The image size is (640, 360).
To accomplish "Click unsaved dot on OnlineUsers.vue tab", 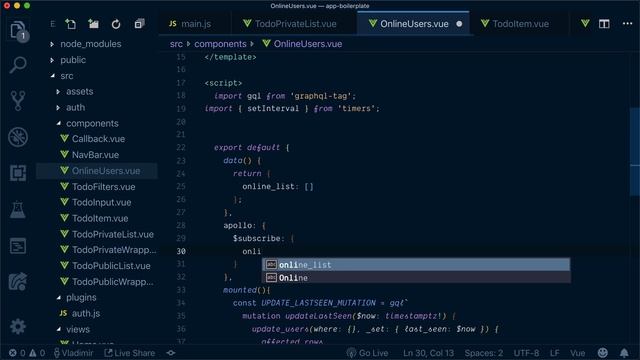I will coord(459,24).
